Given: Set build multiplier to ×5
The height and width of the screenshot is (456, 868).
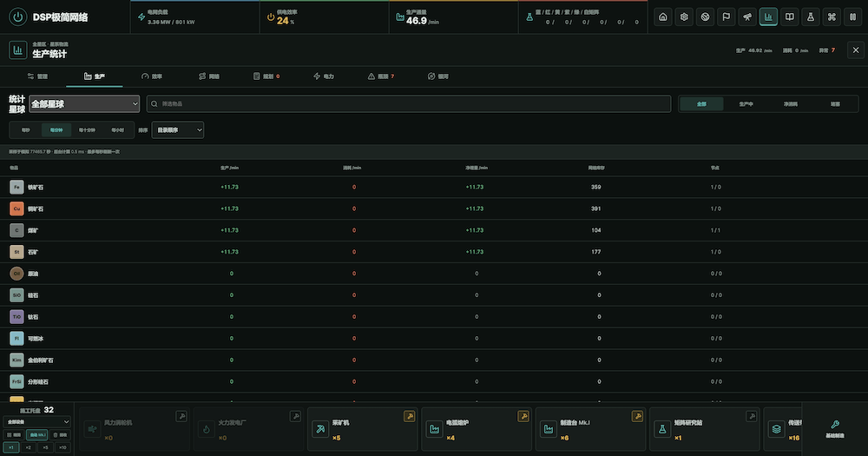Looking at the screenshot, I should coord(45,447).
